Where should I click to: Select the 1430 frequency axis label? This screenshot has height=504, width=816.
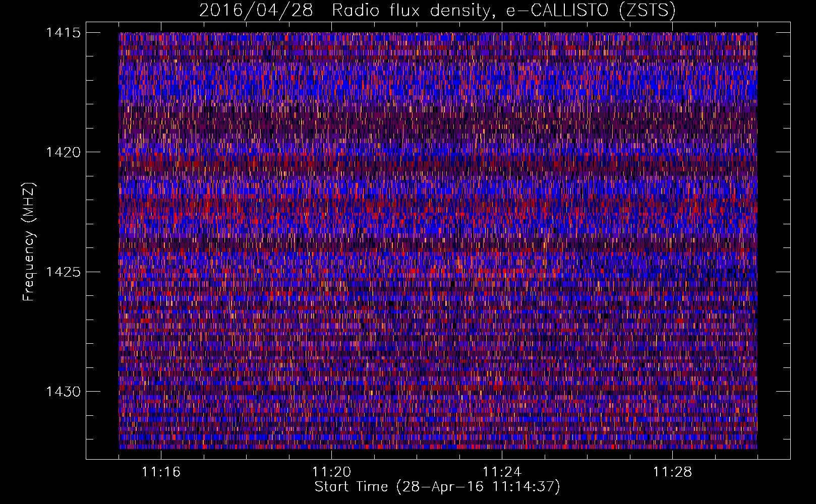point(63,392)
